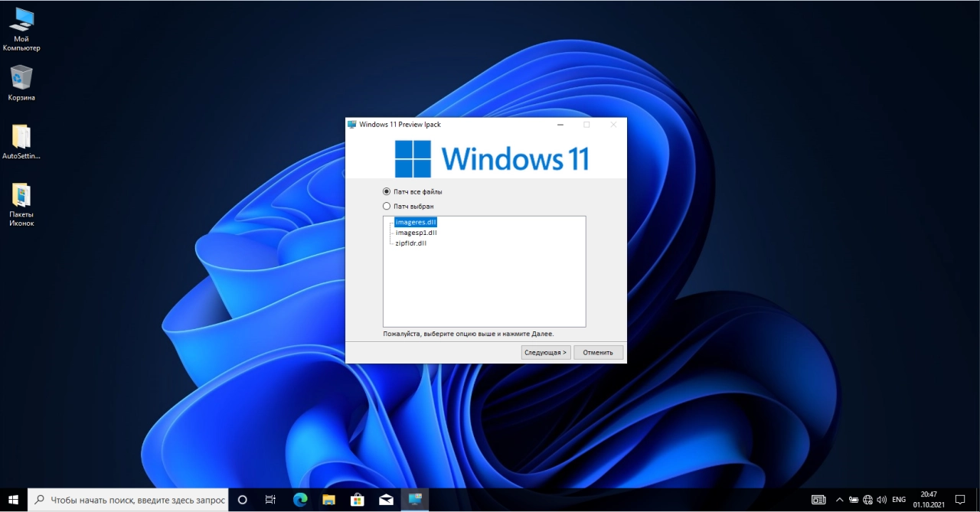This screenshot has width=980, height=512.
Task: Select the 'Пакеты Иконок' desktop folder
Action: [x=21, y=205]
